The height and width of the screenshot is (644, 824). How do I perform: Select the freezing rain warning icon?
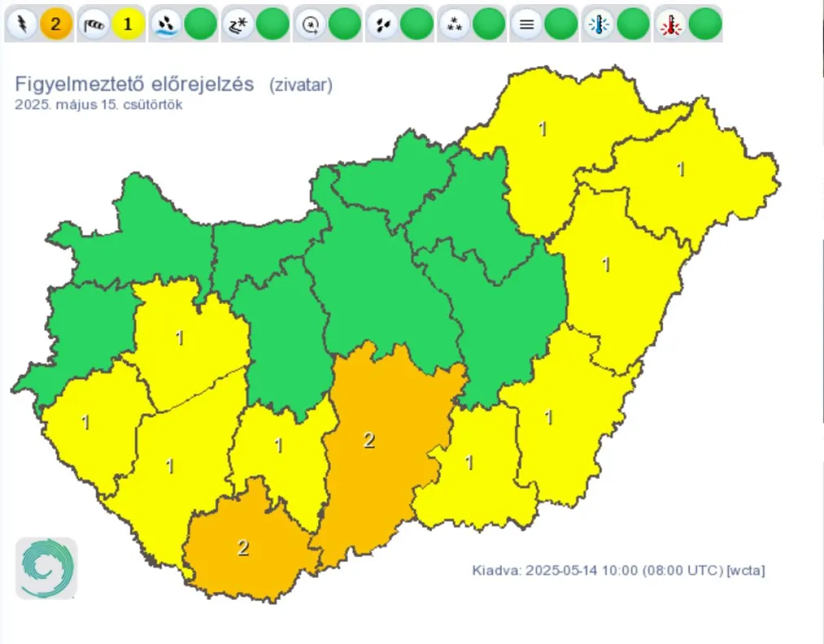tap(310, 24)
